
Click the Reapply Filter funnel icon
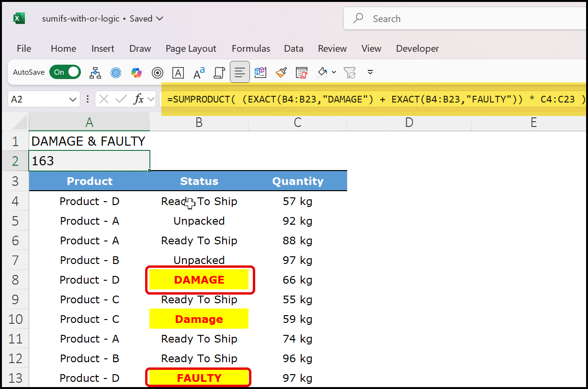click(x=350, y=72)
